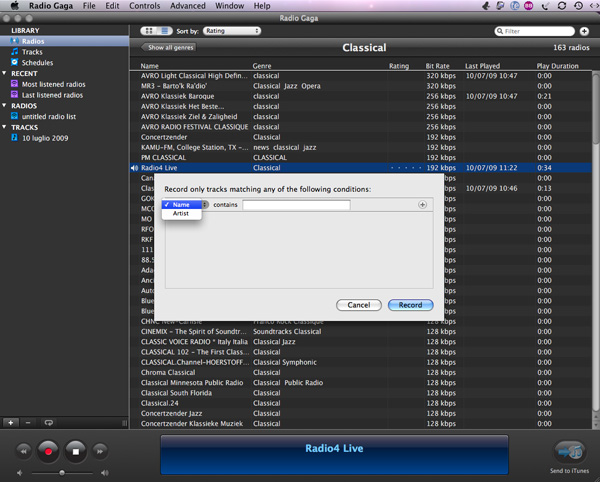Open Schedules in the Library sidebar

click(x=37, y=62)
